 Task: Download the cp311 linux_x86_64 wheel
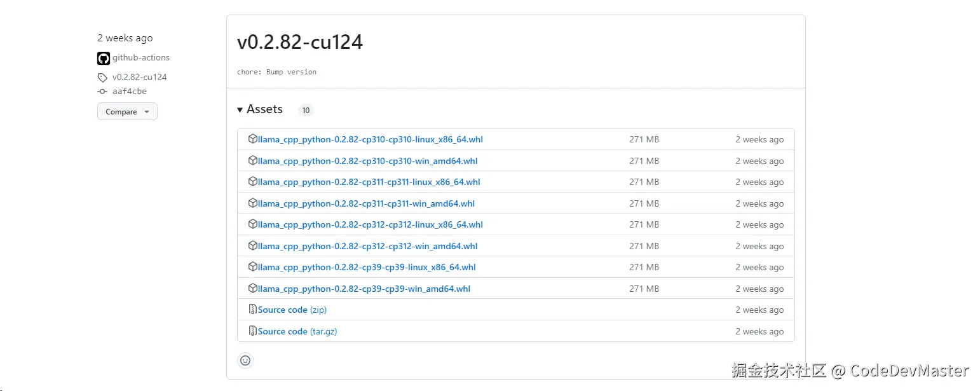[369, 182]
